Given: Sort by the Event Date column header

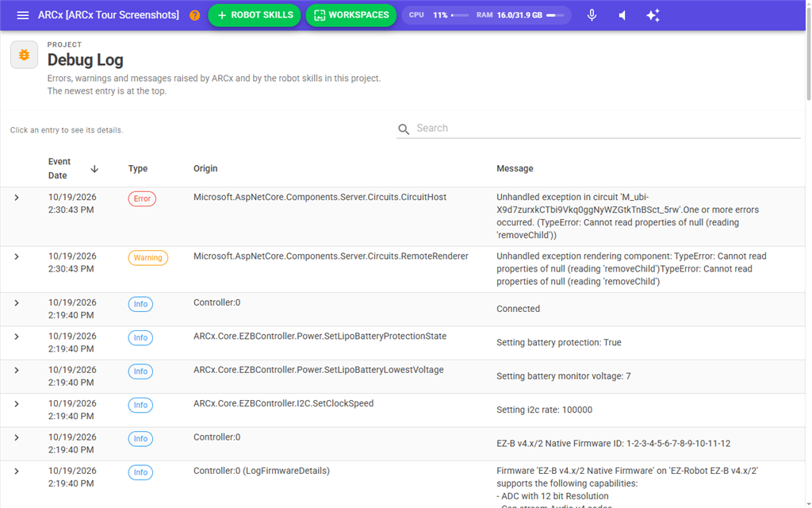Looking at the screenshot, I should coord(59,168).
